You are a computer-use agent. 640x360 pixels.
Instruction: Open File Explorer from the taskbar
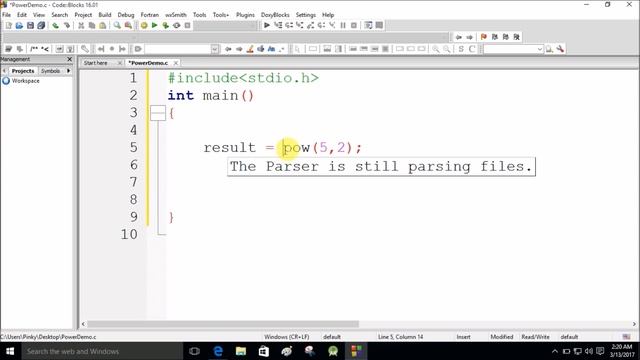(241, 351)
